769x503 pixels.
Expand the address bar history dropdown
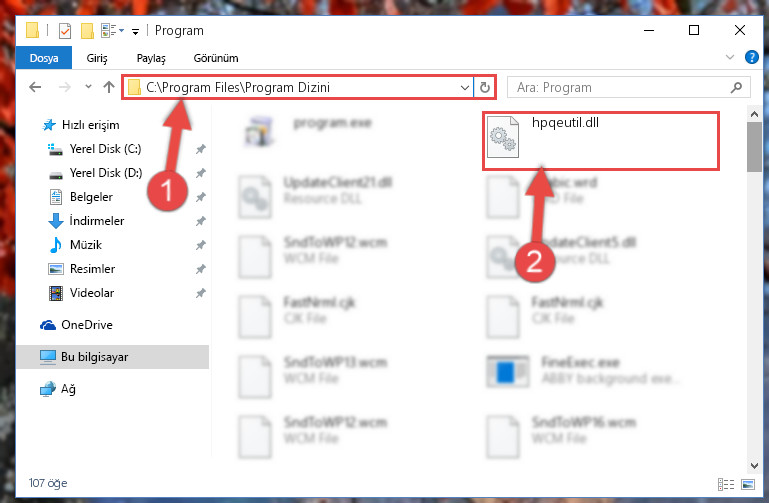coord(464,88)
